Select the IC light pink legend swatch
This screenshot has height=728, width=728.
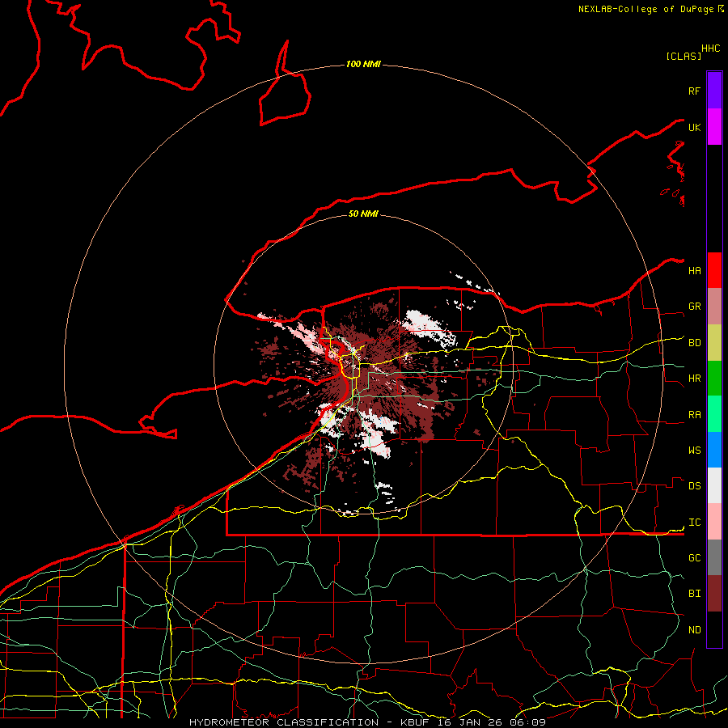point(714,522)
